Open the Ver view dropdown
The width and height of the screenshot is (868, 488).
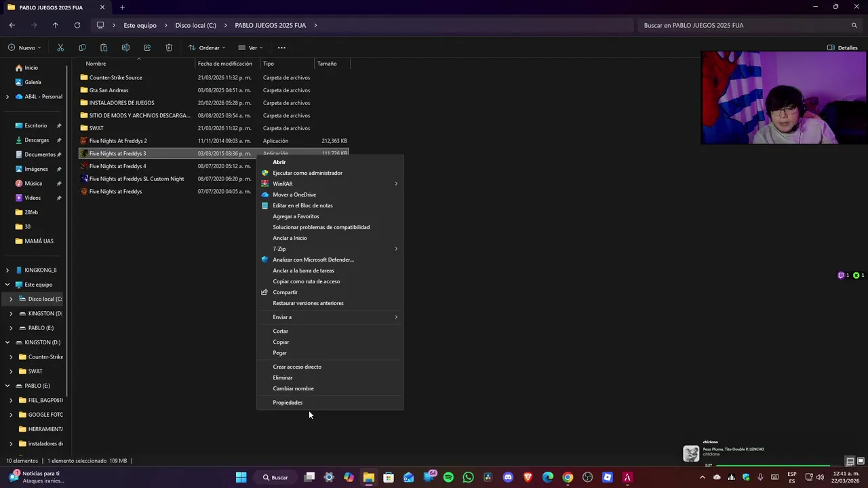[x=250, y=47]
